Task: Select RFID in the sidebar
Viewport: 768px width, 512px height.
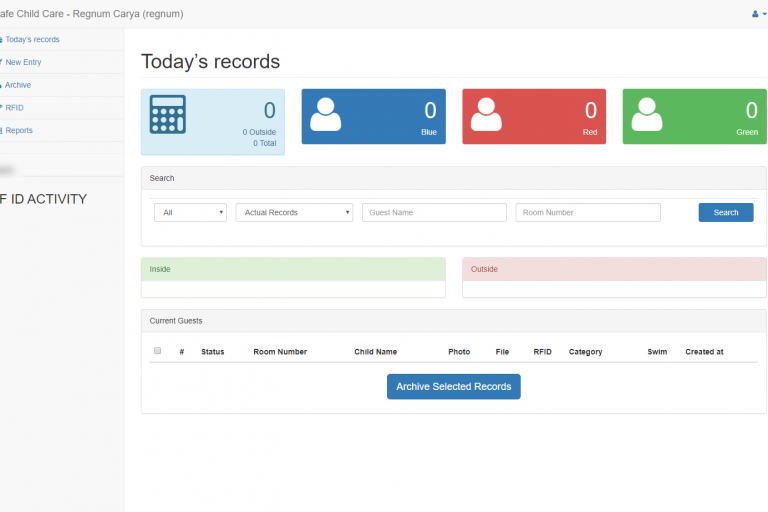Action: [x=15, y=107]
